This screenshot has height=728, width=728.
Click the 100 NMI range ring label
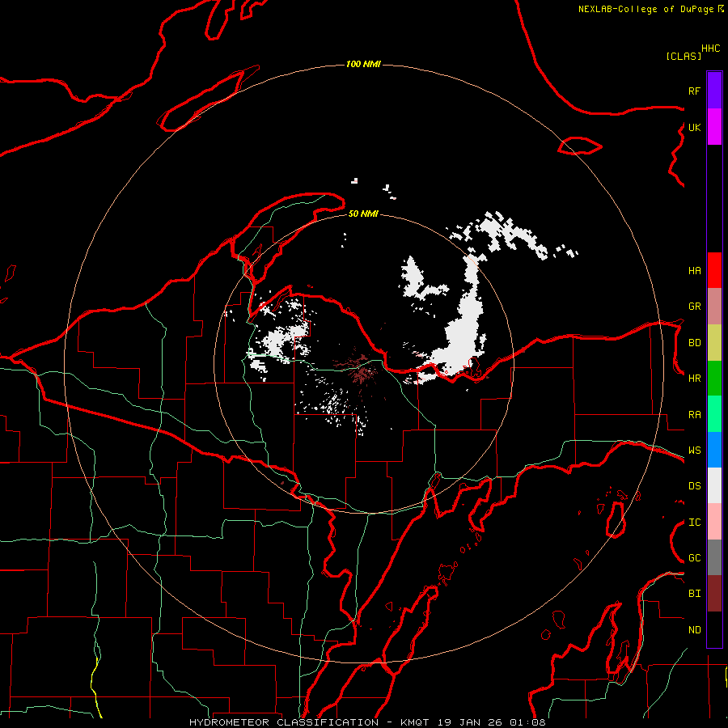pyautogui.click(x=363, y=64)
